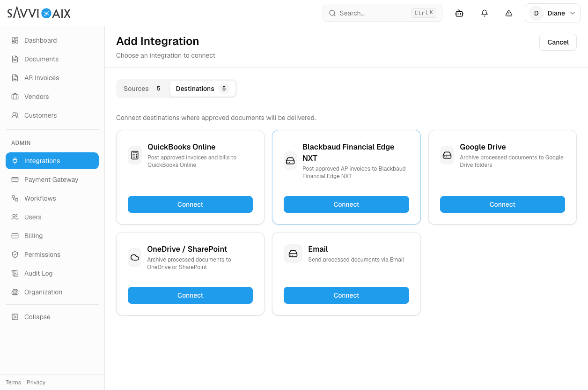
Task: Click the D avatar circle
Action: pos(536,13)
